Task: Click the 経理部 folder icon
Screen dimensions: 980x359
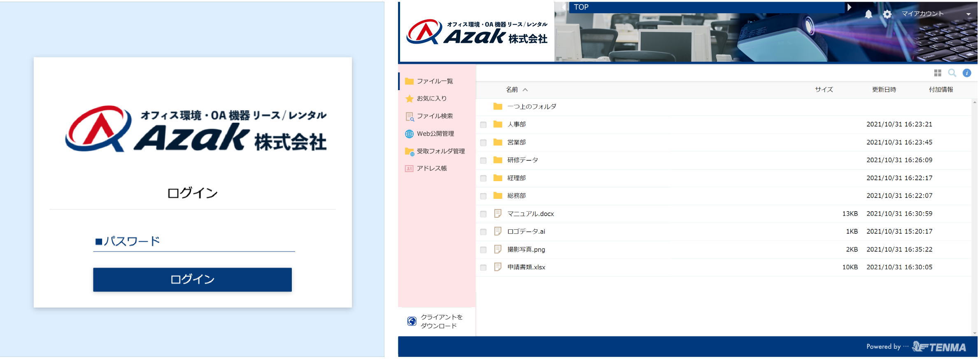Action: point(498,178)
